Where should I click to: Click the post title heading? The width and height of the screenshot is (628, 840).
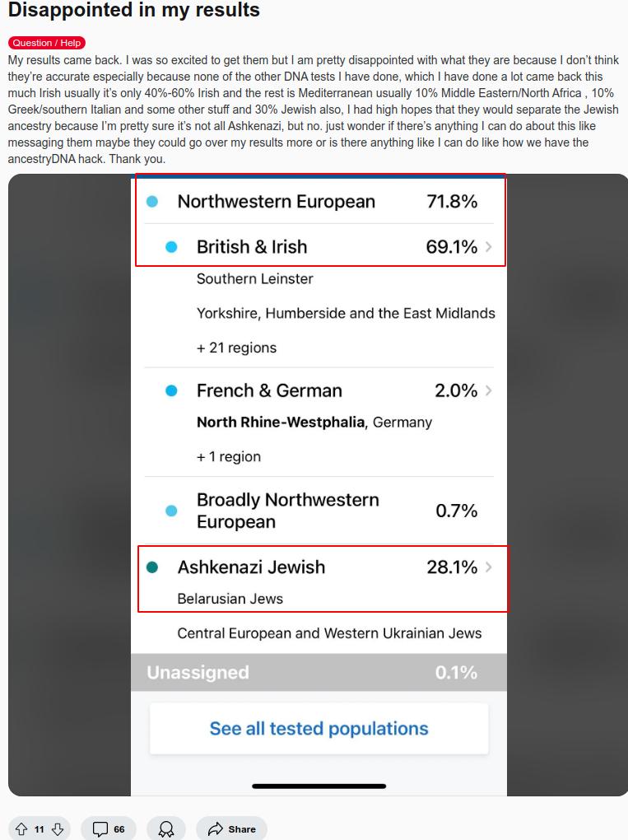tap(134, 11)
